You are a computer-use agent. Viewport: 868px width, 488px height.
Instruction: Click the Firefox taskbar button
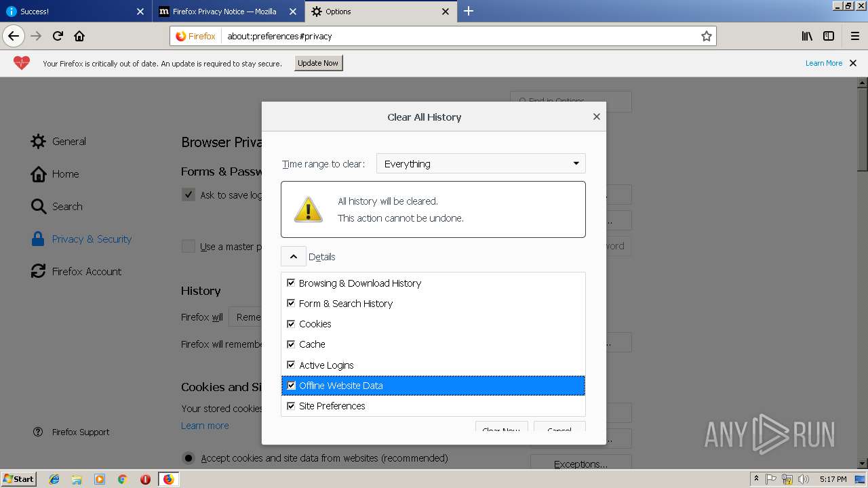tap(168, 479)
